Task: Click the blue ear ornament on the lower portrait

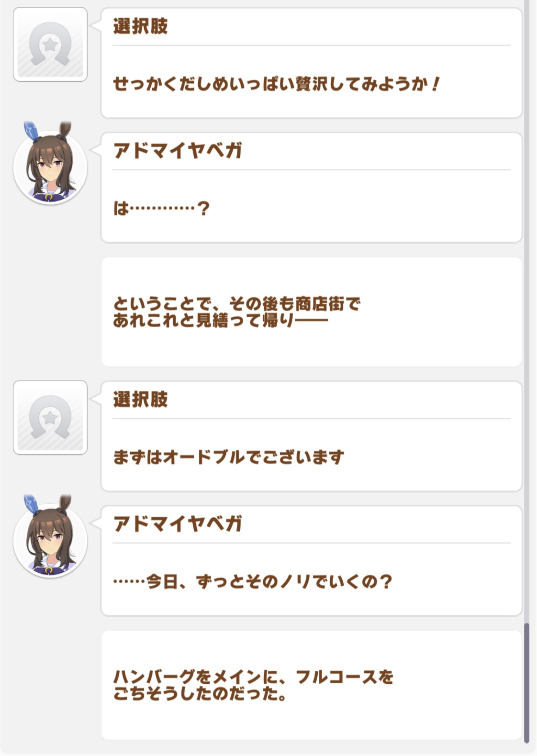Action: (31, 505)
